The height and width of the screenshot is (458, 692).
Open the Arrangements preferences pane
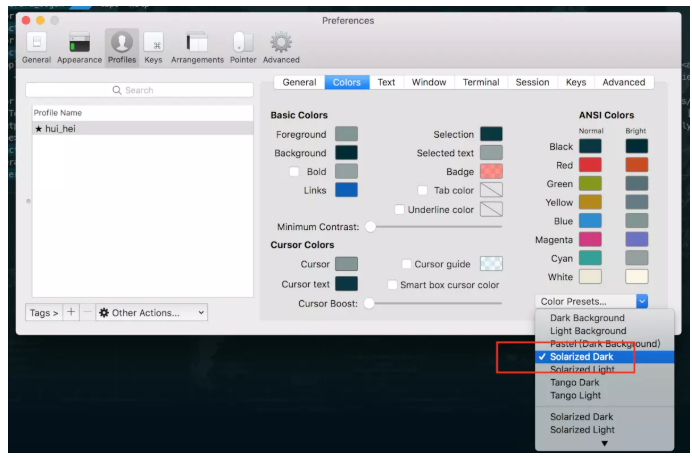coord(197,46)
